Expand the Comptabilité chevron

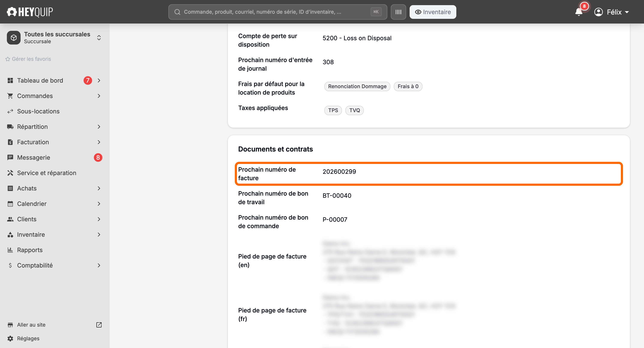pos(99,265)
